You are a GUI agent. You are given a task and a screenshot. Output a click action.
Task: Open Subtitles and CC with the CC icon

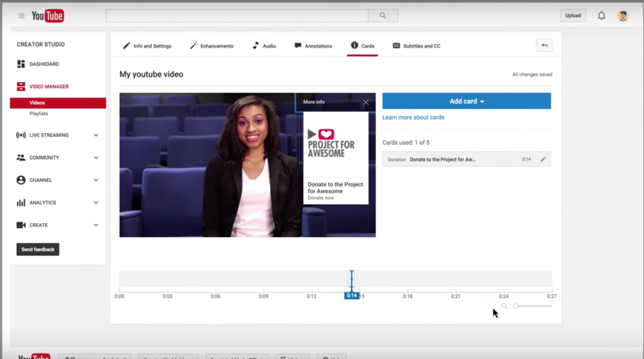pyautogui.click(x=396, y=46)
